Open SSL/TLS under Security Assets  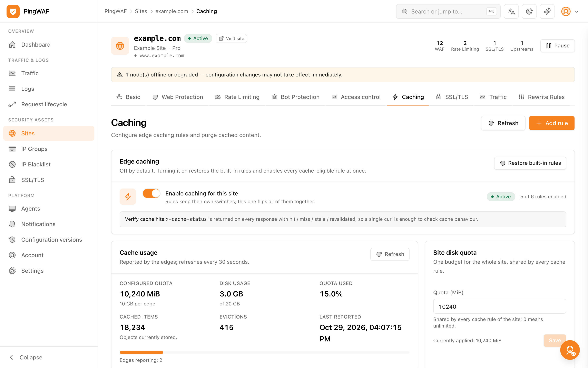[x=49, y=180]
